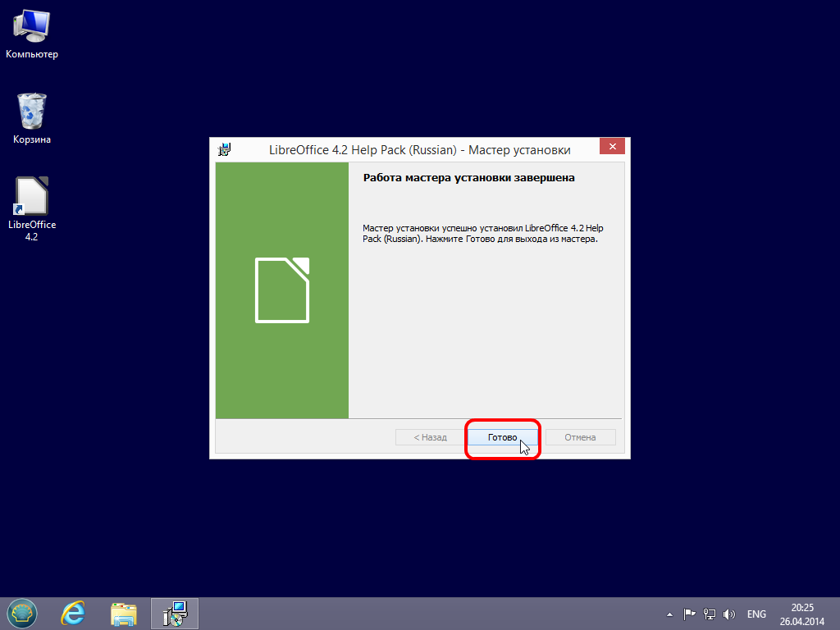The image size is (840, 630).
Task: Click the heading Работа мастера установки завершена
Action: (468, 178)
